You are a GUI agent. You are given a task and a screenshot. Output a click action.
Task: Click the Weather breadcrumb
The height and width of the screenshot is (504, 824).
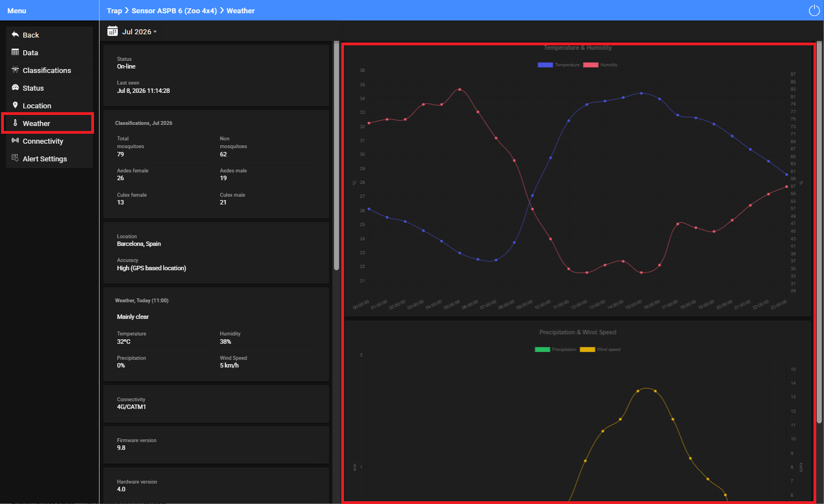(241, 11)
